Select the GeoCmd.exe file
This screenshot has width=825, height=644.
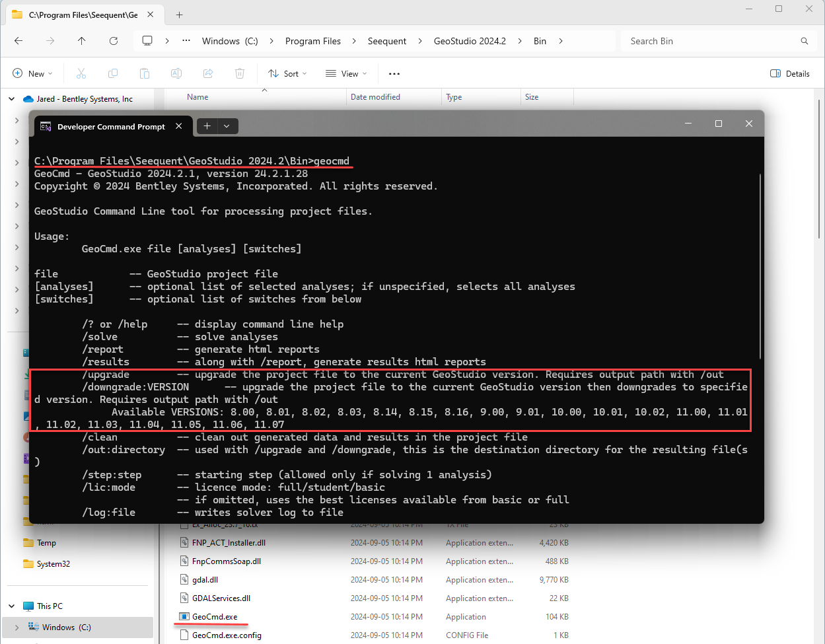[x=215, y=617]
